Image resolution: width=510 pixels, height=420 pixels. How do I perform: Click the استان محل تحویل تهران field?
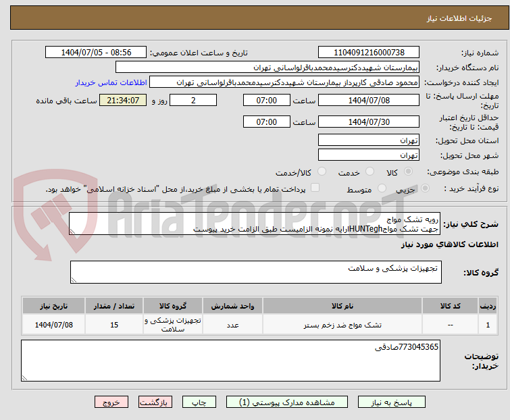(x=369, y=140)
